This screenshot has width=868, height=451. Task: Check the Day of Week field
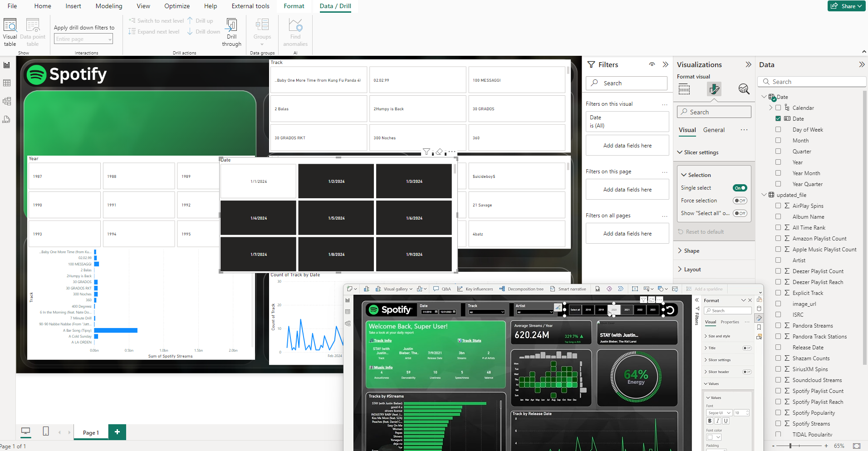pos(778,129)
